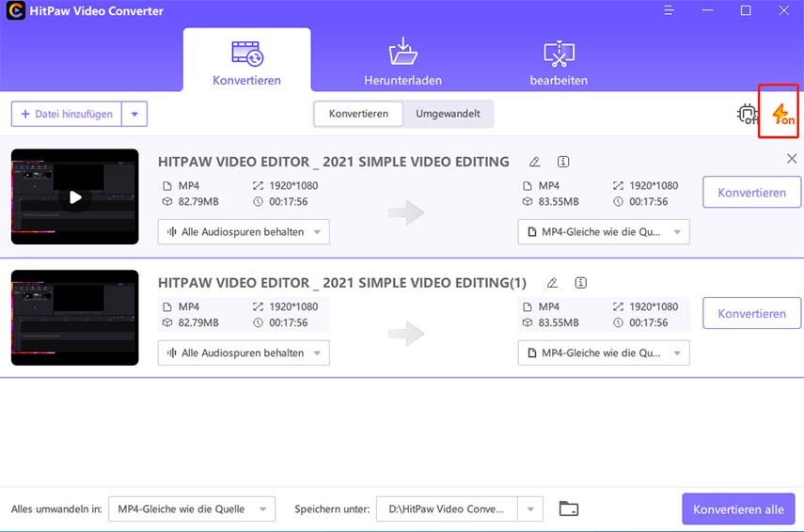Open the Alles umwandeln in format dropdown
The height and width of the screenshot is (532, 804).
(x=192, y=509)
